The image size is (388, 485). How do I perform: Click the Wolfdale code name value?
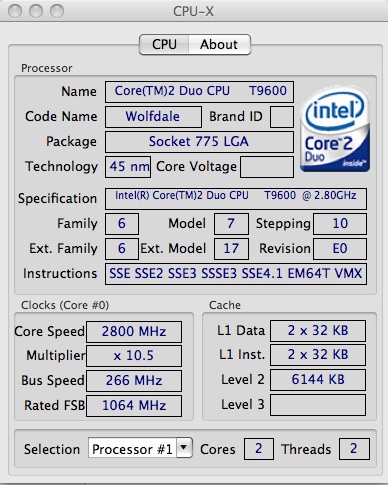coord(153,117)
